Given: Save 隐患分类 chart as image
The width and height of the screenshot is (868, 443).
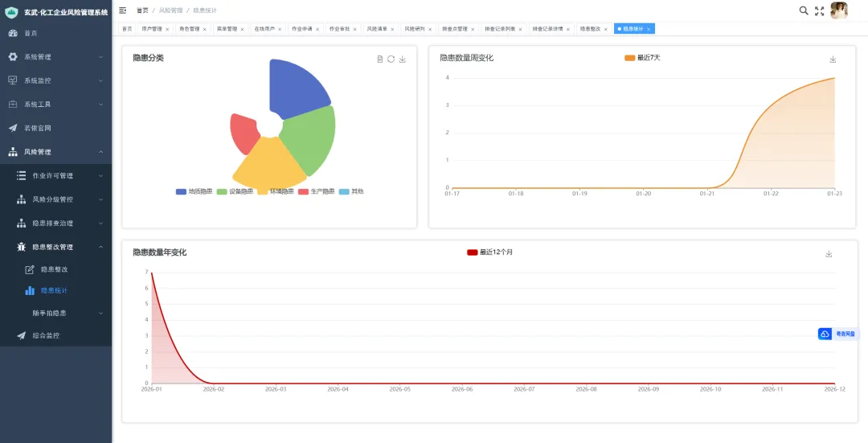Looking at the screenshot, I should pyautogui.click(x=403, y=59).
